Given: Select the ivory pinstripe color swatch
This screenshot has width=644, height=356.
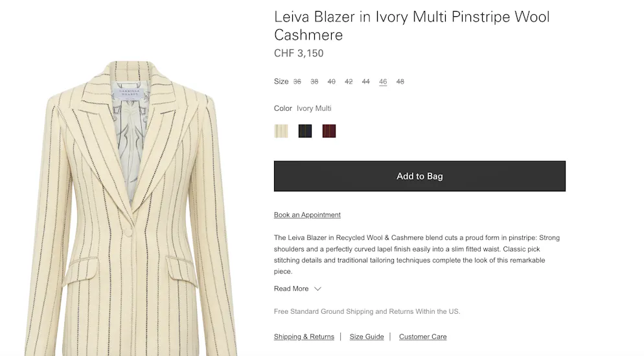Looking at the screenshot, I should pos(281,131).
